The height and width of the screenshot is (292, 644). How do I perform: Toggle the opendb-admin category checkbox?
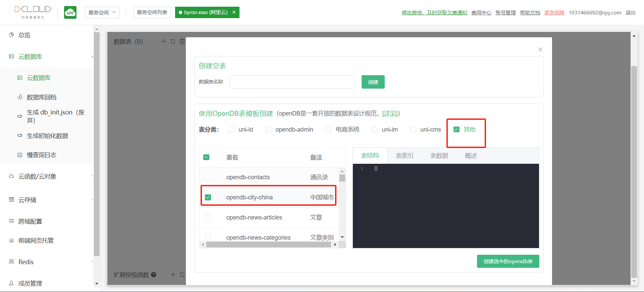pyautogui.click(x=268, y=130)
